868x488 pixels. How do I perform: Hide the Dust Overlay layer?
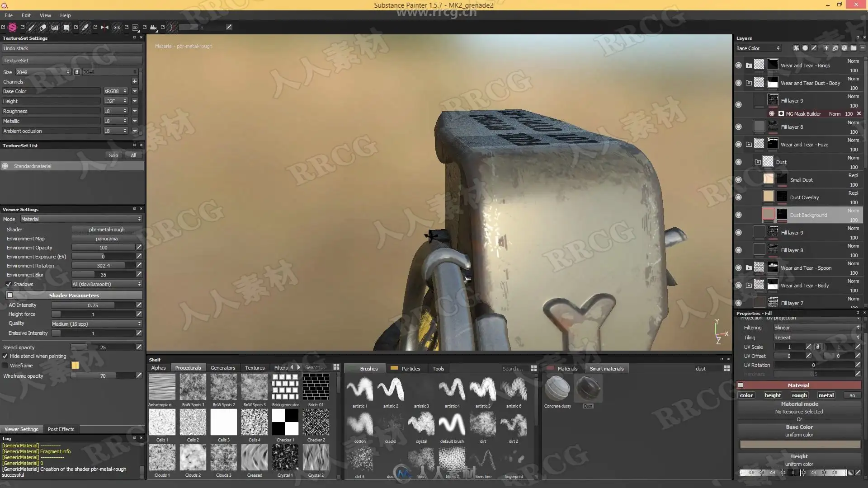click(738, 197)
